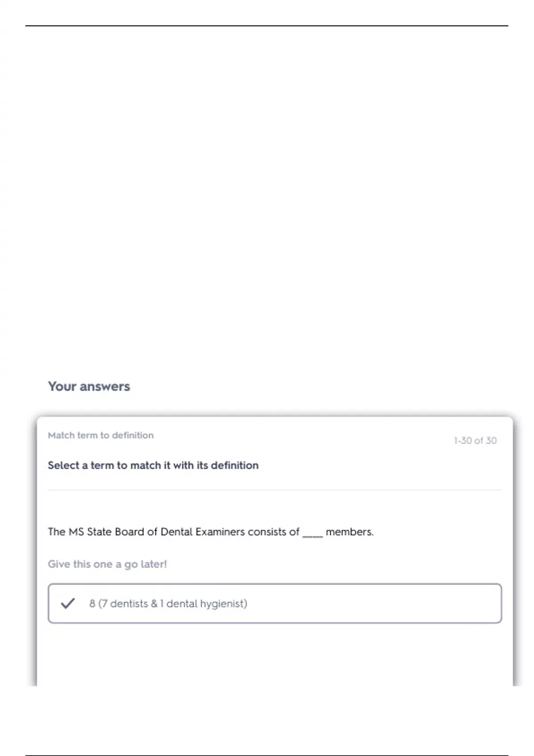Click the blank underline in the question
The width and height of the screenshot is (534, 756).
[312, 534]
